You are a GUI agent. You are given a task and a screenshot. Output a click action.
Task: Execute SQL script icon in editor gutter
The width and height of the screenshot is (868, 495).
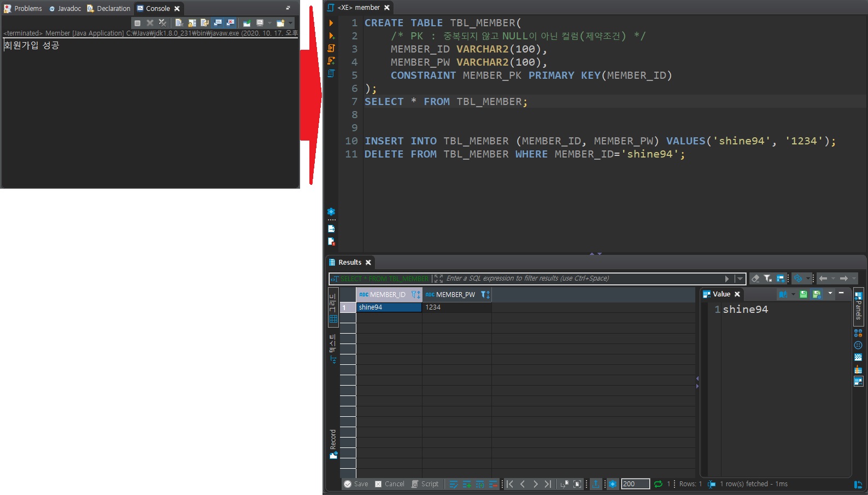331,48
